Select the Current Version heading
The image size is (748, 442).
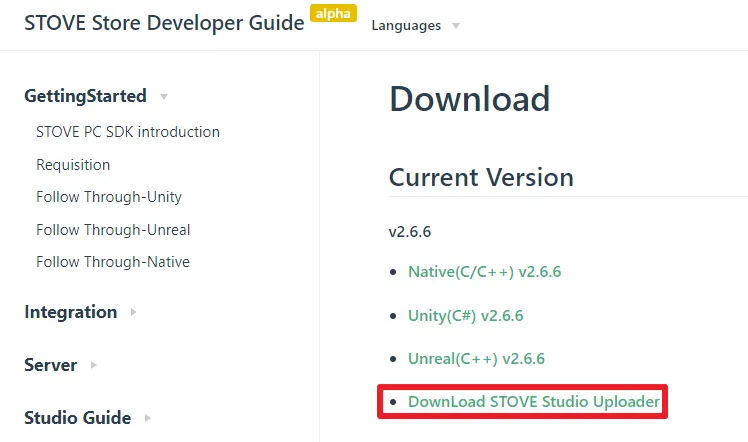tap(481, 177)
